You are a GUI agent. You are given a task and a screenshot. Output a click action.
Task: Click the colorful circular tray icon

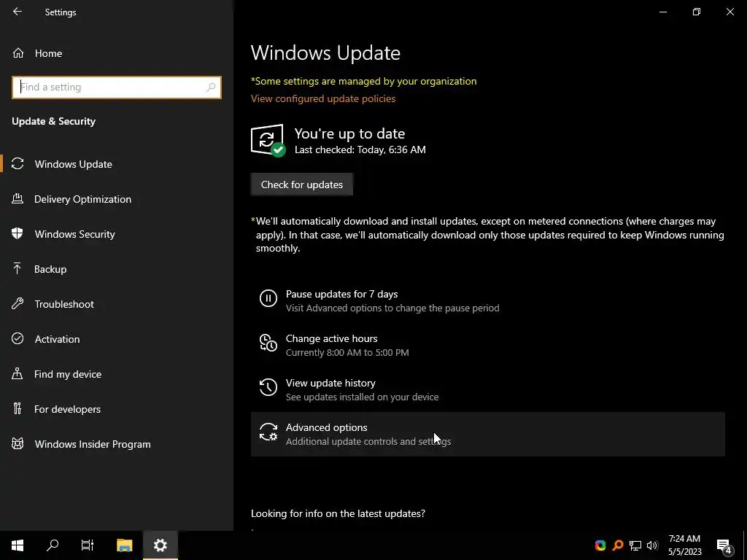point(600,545)
